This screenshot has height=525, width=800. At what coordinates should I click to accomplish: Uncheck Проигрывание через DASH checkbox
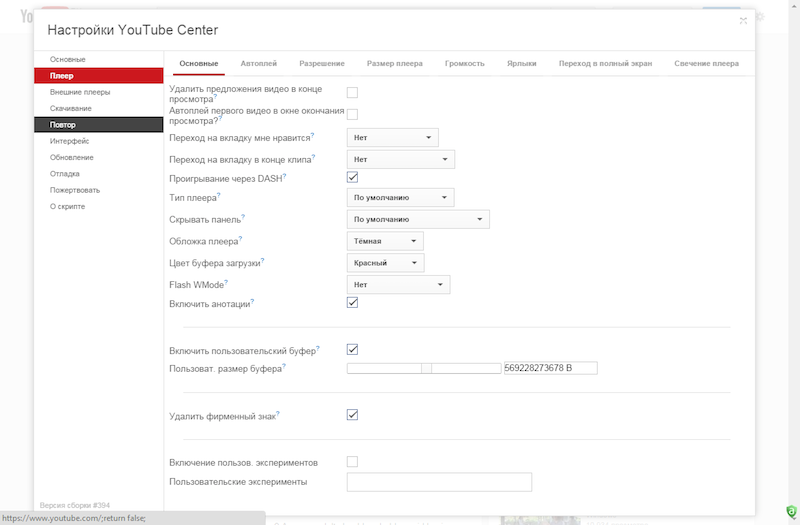(352, 177)
